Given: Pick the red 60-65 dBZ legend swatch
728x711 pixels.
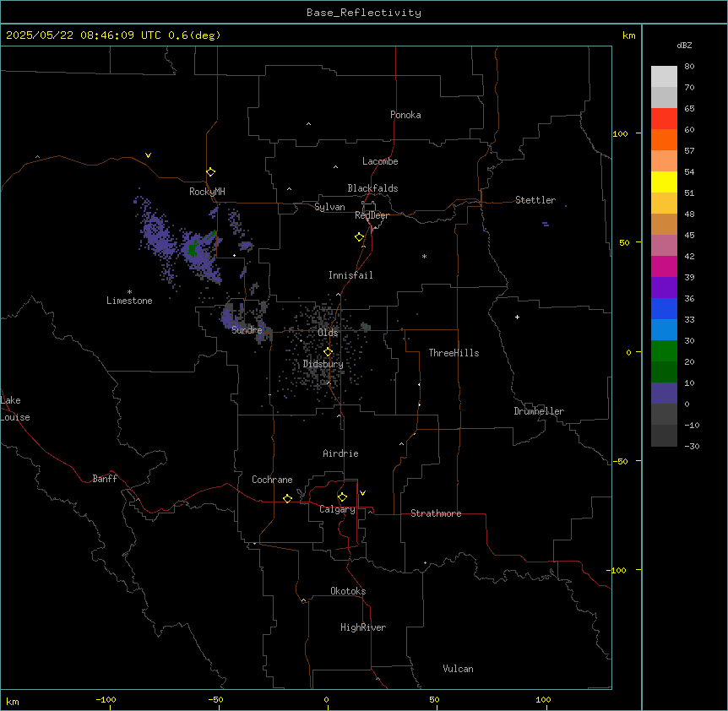Looking at the screenshot, I should 664,119.
